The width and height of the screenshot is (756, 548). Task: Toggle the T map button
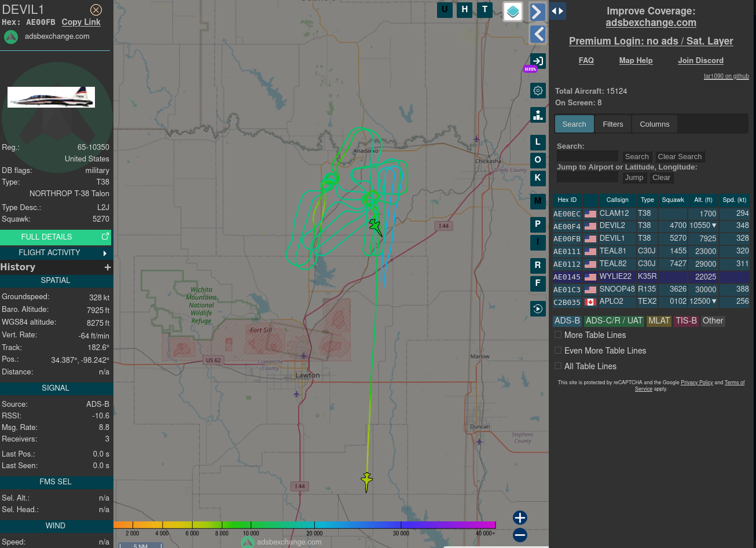[485, 9]
